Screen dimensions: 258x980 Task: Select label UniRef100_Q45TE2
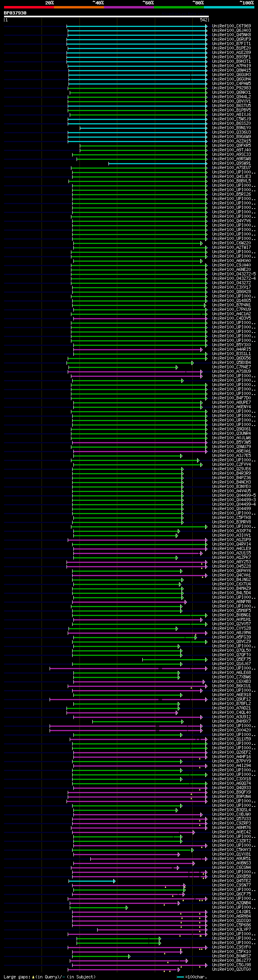pos(231,881)
